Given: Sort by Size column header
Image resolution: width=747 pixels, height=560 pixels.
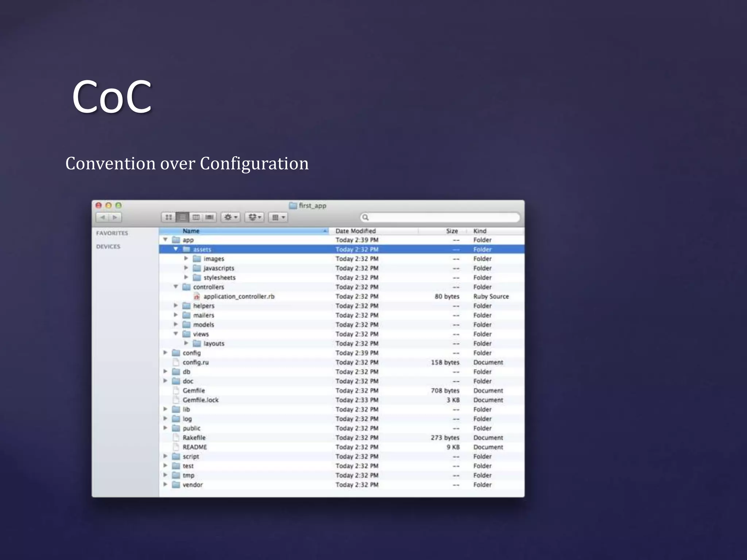Looking at the screenshot, I should (x=442, y=231).
